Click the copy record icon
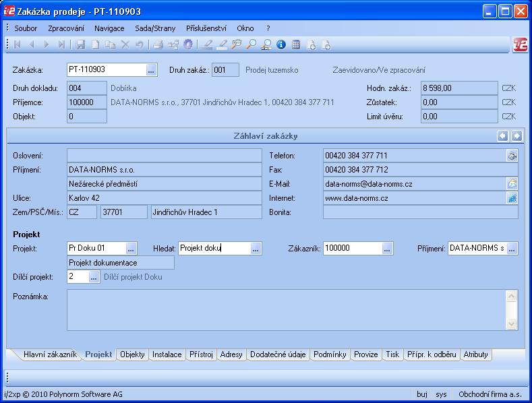532x403 pixels. coord(111,44)
